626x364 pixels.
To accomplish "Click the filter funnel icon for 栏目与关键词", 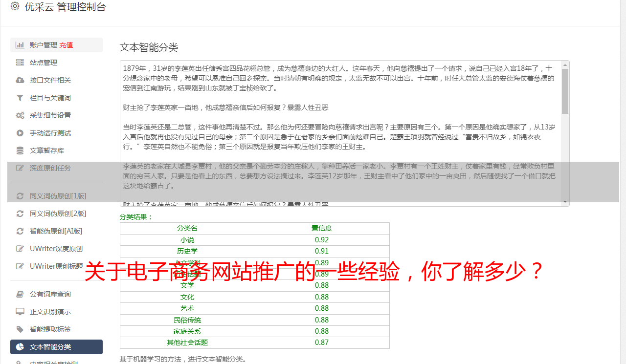I will pyautogui.click(x=20, y=98).
